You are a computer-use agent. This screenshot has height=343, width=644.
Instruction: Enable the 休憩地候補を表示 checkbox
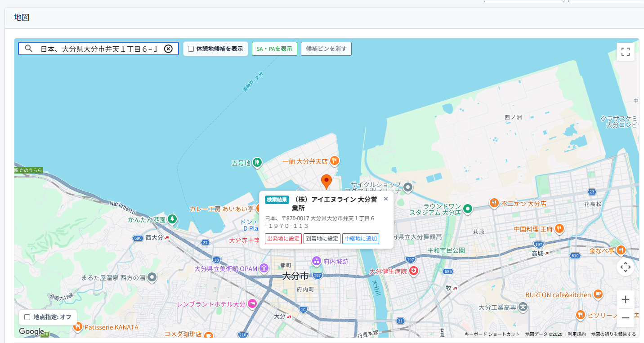[x=191, y=49]
